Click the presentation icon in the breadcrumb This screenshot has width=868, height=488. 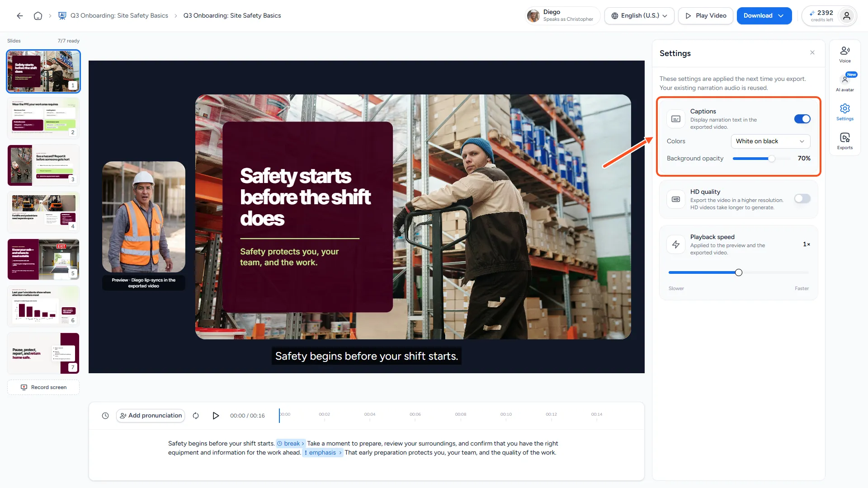(x=62, y=16)
